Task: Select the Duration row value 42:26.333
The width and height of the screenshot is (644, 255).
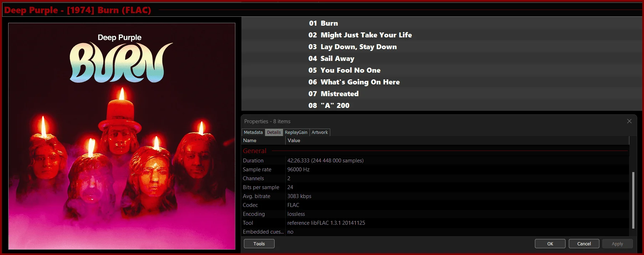Action: click(325, 161)
